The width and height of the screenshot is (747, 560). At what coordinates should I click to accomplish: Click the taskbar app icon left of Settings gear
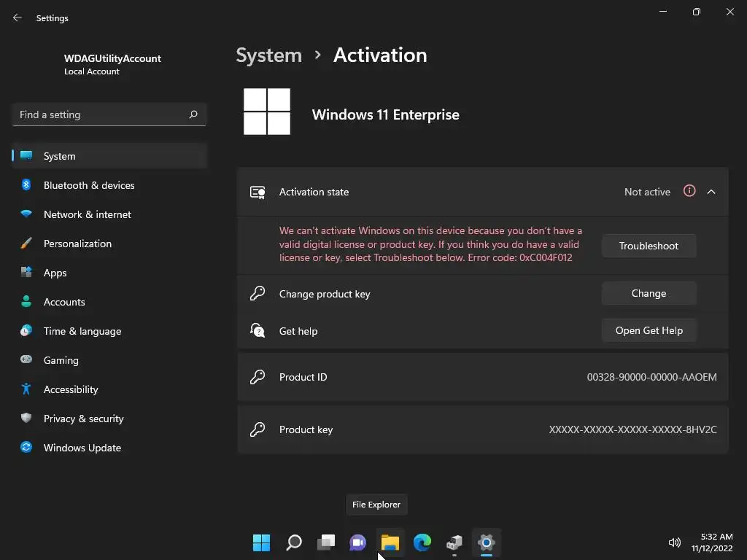coord(454,542)
